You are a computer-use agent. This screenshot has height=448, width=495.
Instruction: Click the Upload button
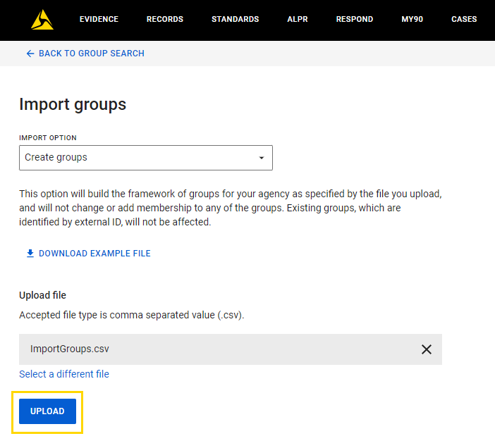tap(47, 411)
